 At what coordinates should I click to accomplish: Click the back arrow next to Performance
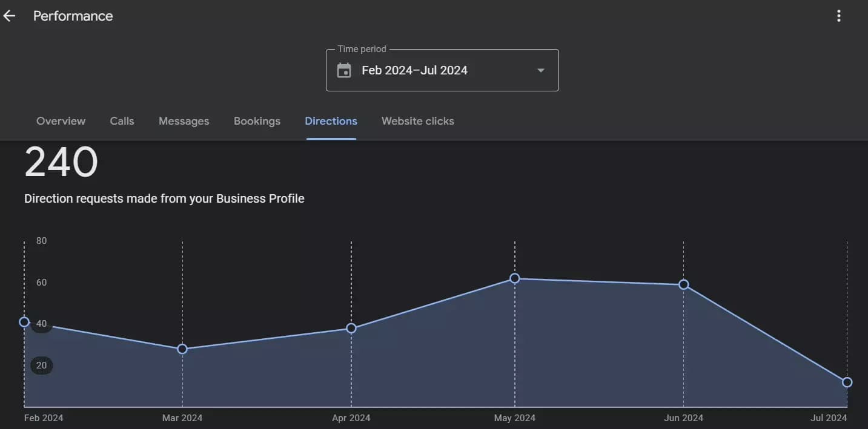(x=9, y=16)
